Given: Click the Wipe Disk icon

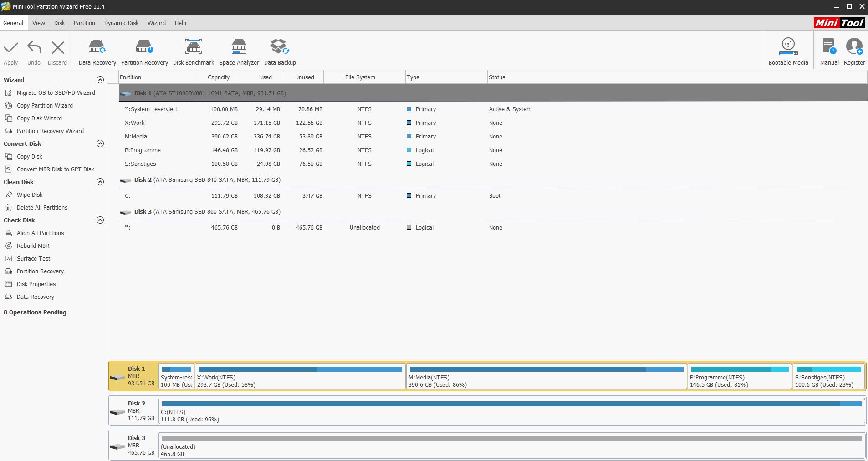Looking at the screenshot, I should pos(8,195).
